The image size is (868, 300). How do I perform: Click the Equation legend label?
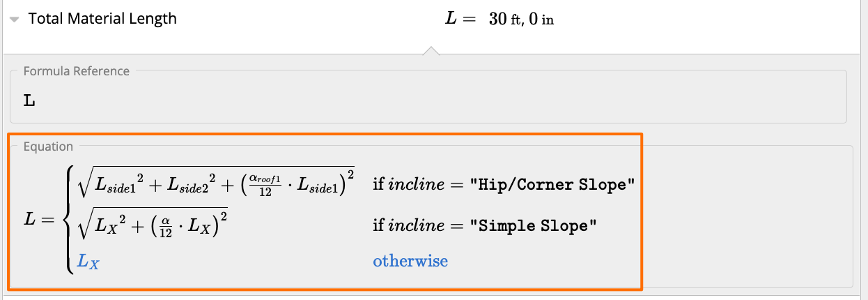pos(48,147)
